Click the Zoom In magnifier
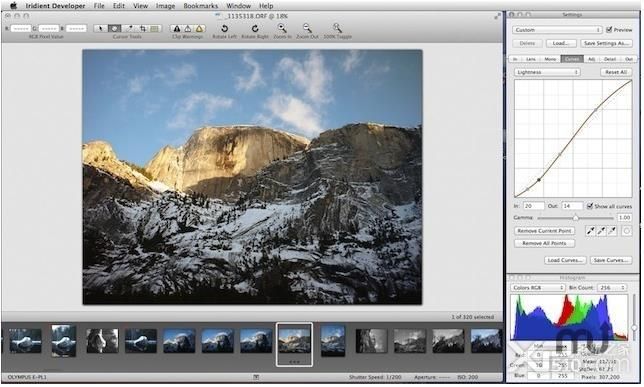This screenshot has height=387, width=644. click(x=282, y=28)
